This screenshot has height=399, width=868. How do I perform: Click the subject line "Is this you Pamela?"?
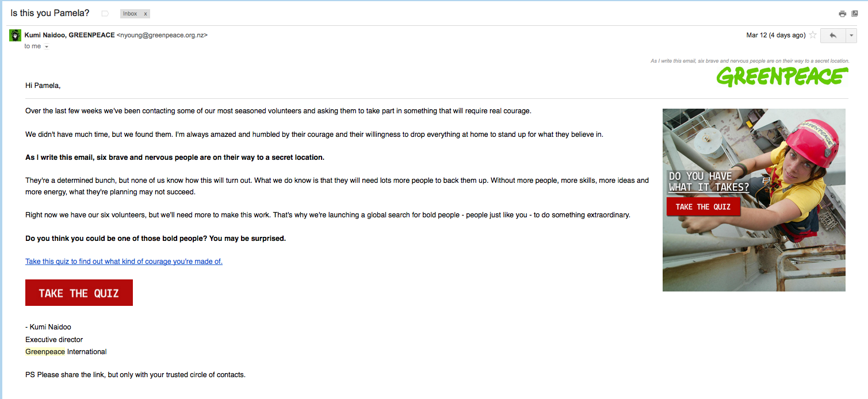click(x=50, y=13)
